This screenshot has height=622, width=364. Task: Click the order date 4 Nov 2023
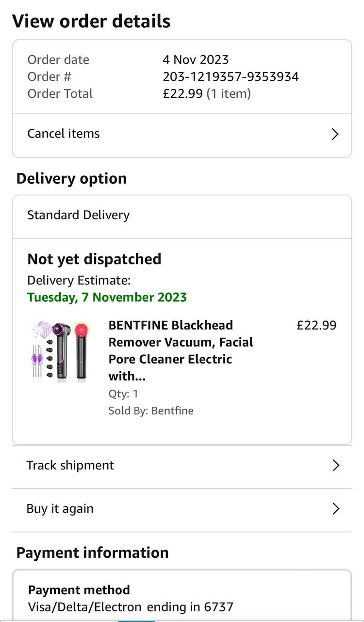(x=196, y=60)
